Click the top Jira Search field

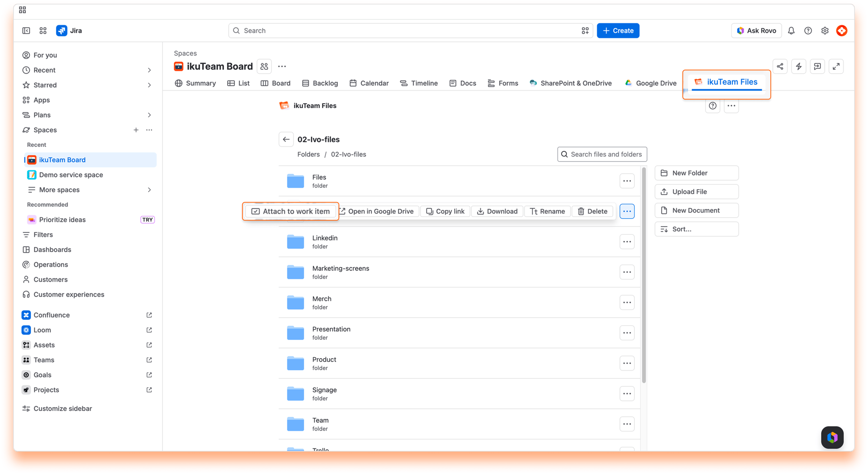[411, 30]
